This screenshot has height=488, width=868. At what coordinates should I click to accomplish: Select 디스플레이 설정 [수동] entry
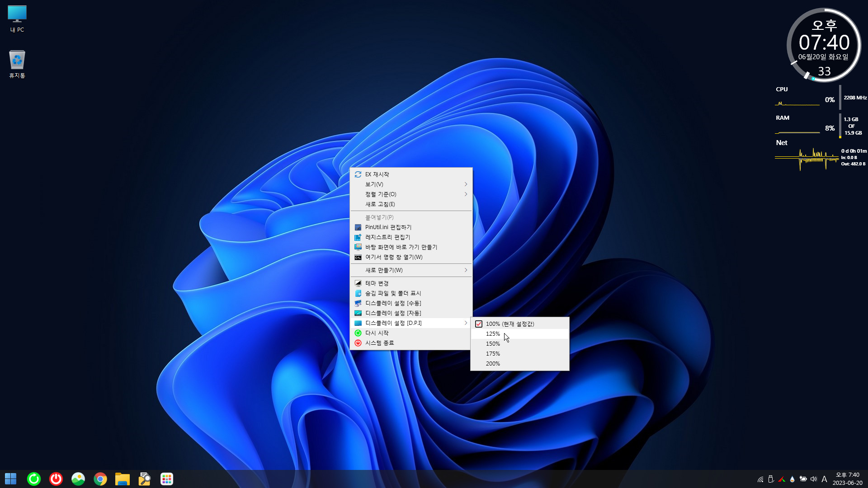tap(411, 303)
